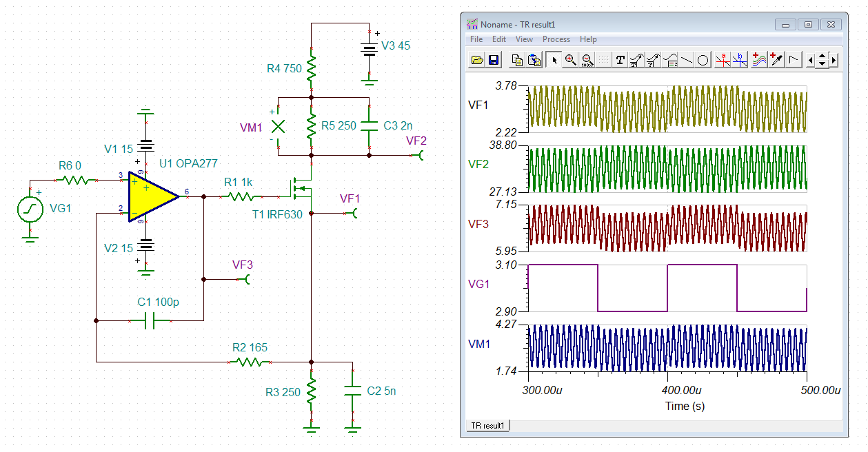Click the 'C1 100p' capacitor label
The height and width of the screenshot is (452, 868).
158,302
